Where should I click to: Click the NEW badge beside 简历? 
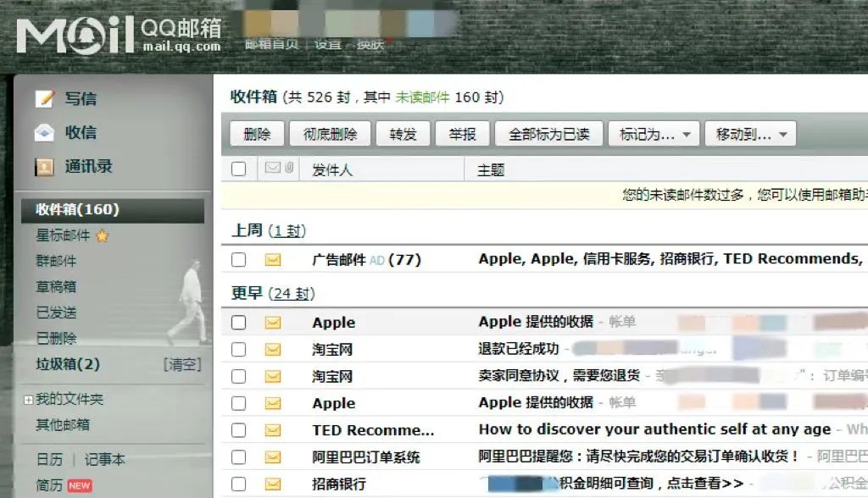click(80, 486)
